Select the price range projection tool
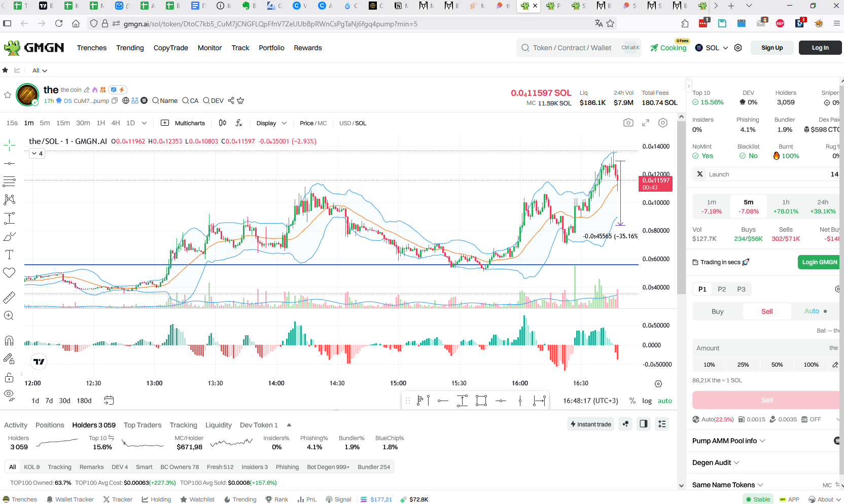 [x=9, y=218]
